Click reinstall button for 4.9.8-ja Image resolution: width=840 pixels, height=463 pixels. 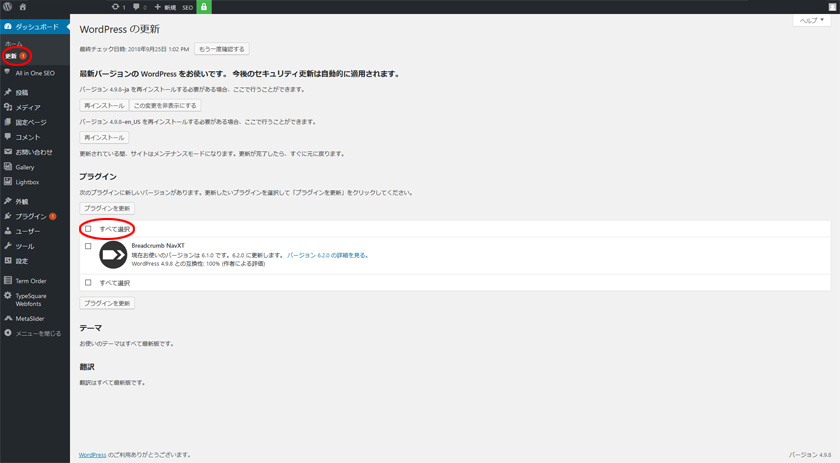(104, 106)
